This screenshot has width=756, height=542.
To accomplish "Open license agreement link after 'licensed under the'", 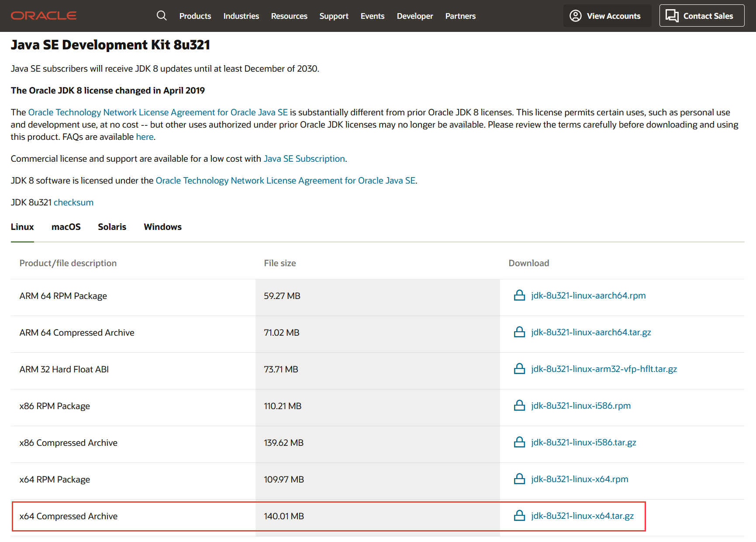I will [x=286, y=181].
